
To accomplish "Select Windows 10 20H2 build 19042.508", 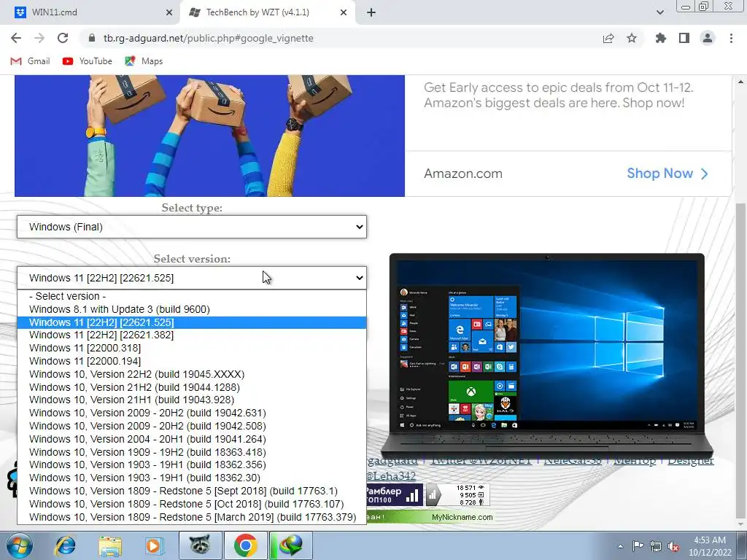I will point(192,426).
